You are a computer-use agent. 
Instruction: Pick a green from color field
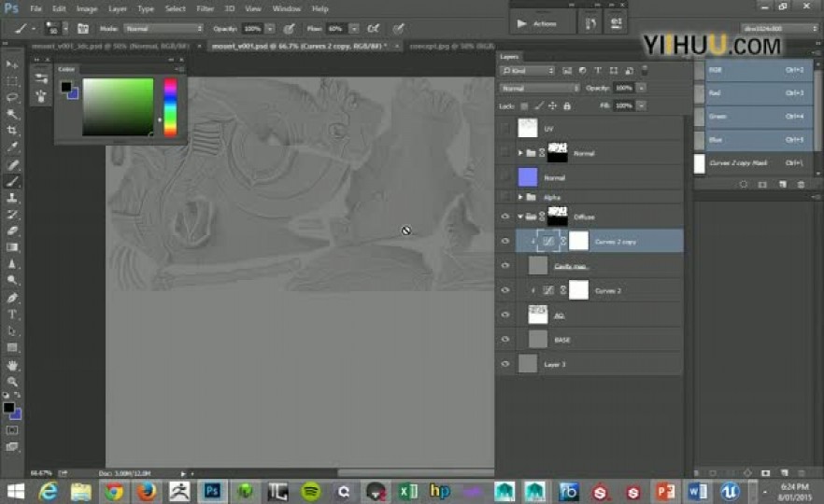pos(119,106)
